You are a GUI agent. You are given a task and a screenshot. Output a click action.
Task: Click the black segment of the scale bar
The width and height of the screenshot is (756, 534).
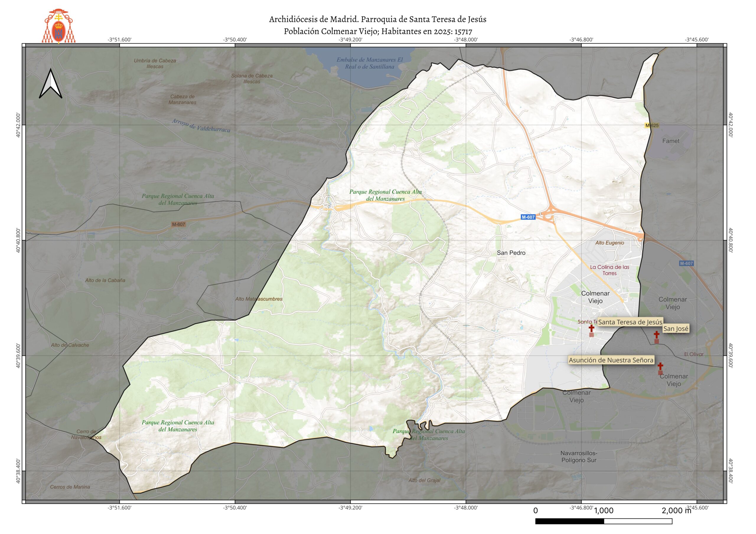click(x=570, y=522)
